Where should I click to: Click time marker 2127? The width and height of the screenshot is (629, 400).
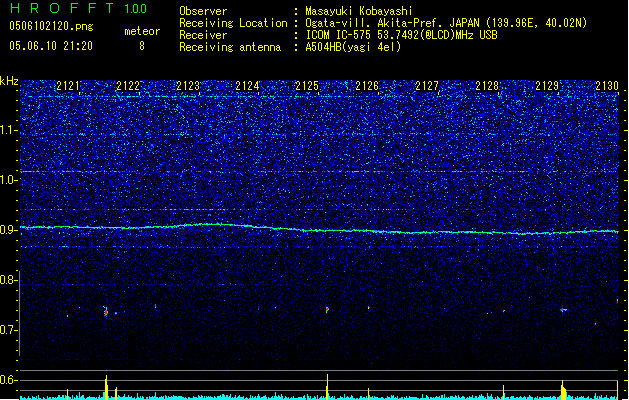tap(427, 86)
